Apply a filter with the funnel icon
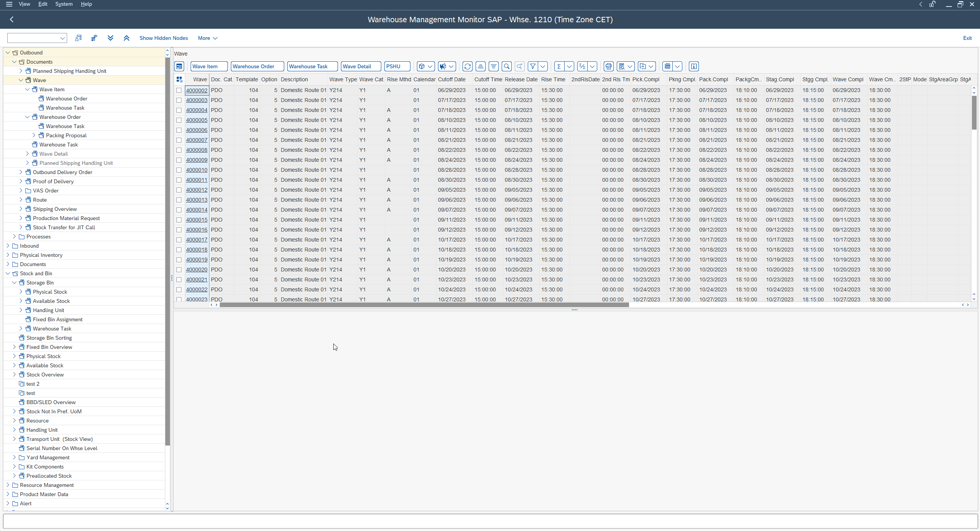 (533, 66)
